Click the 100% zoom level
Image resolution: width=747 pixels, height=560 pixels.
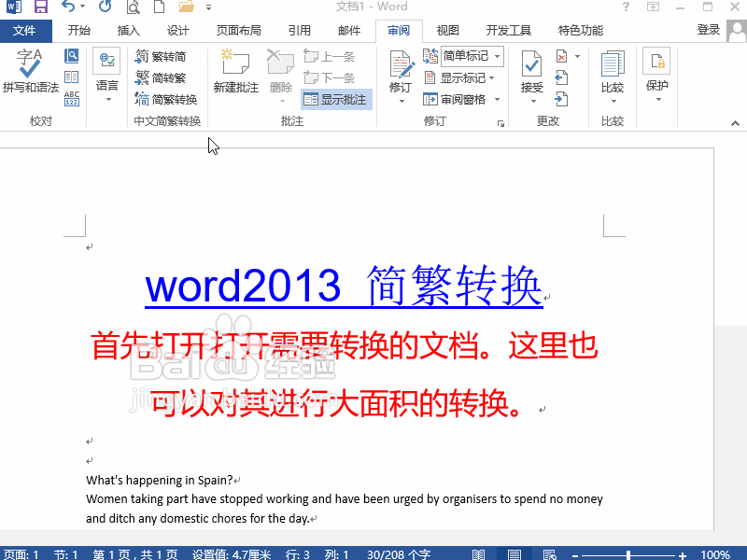tap(715, 554)
